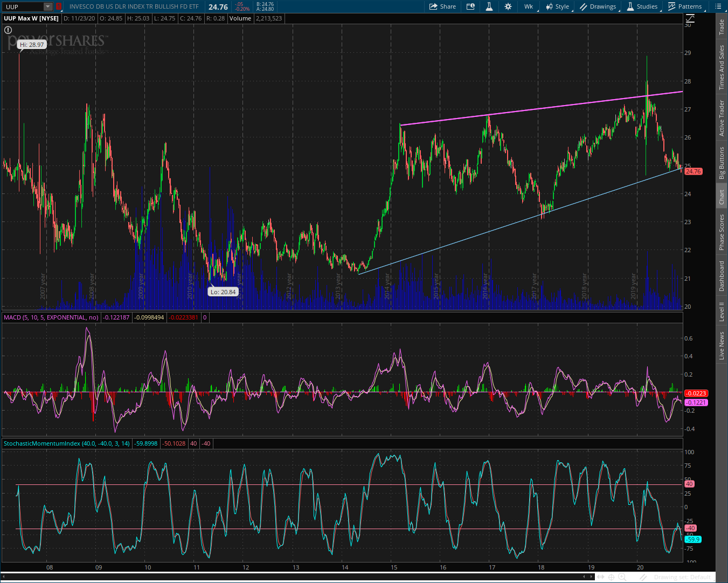Open the Drawing set: Default selector
The width and height of the screenshot is (728, 583).
(x=682, y=577)
